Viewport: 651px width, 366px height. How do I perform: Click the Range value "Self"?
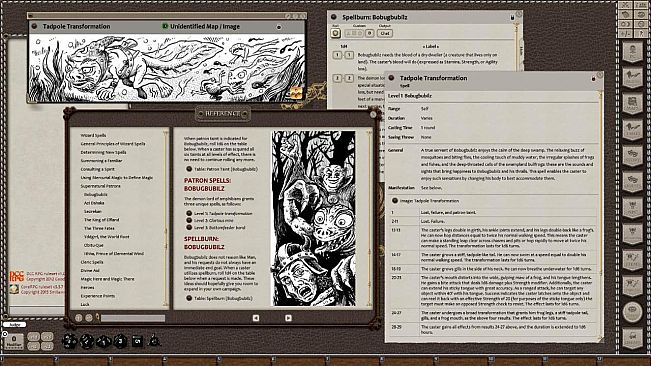point(424,109)
